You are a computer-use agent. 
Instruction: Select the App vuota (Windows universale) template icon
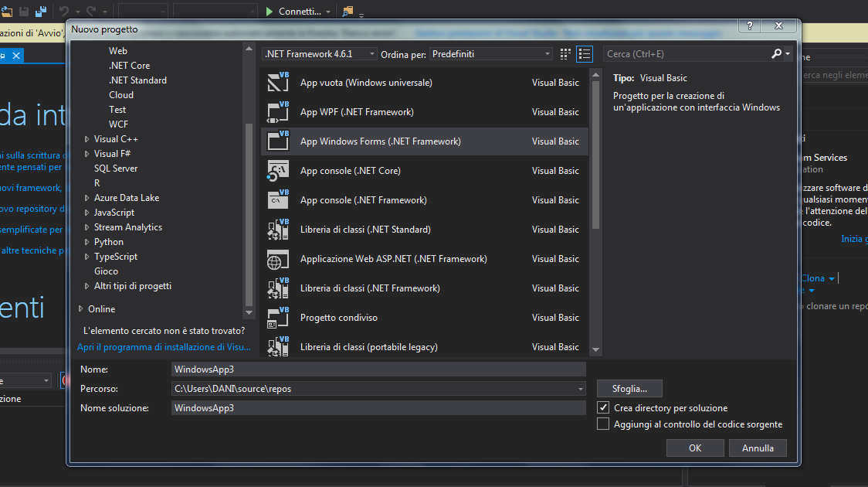[278, 82]
